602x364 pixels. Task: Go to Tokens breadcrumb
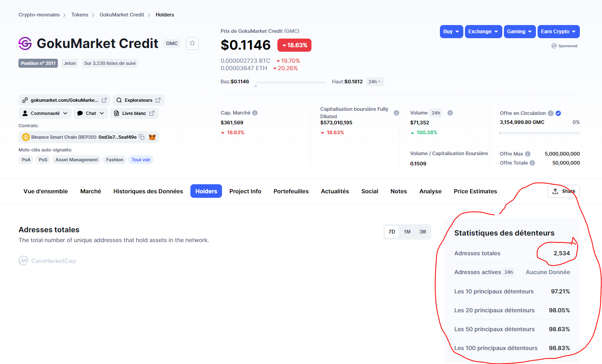[80, 15]
